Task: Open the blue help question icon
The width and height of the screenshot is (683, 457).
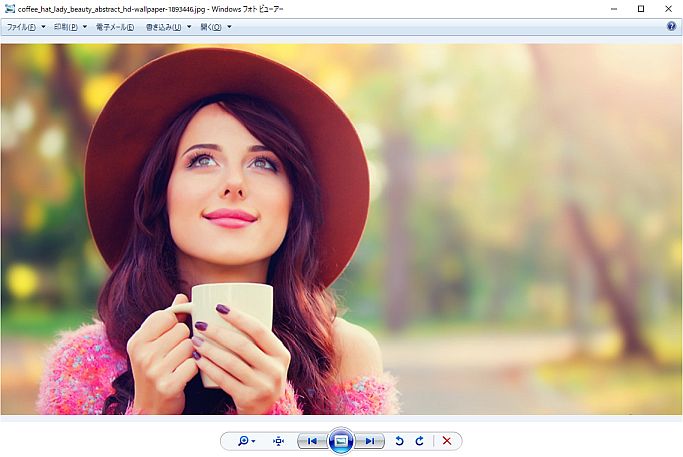Action: click(672, 26)
